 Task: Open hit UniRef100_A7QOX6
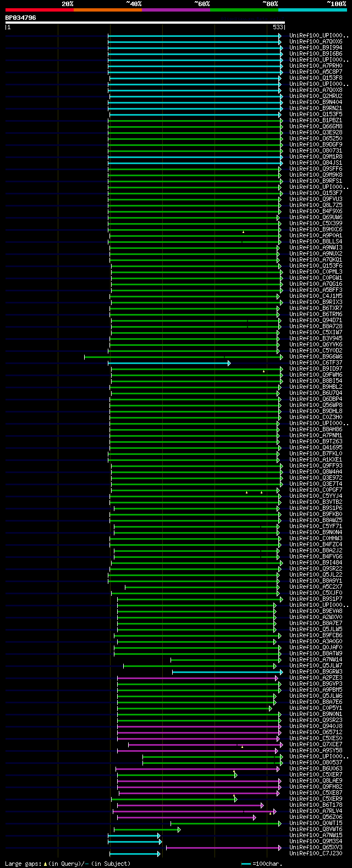316,42
